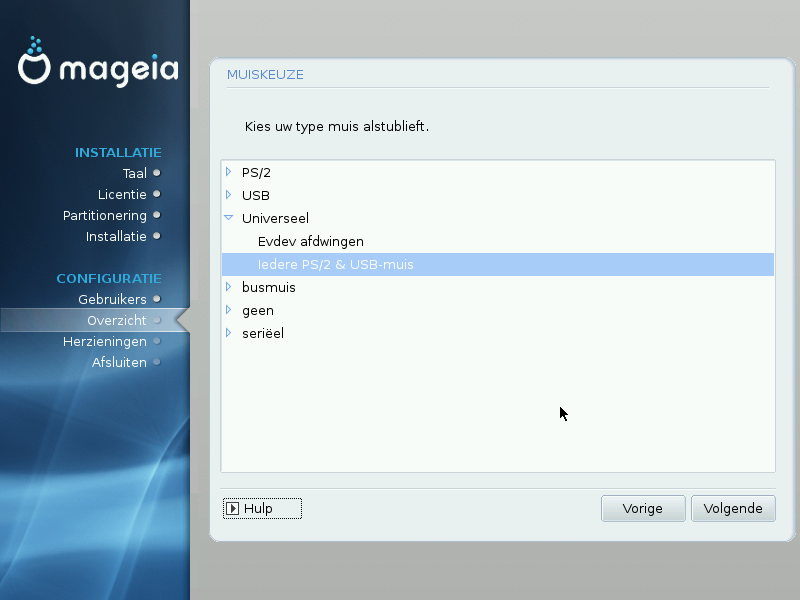Image resolution: width=800 pixels, height=600 pixels.
Task: Click the busmuis tree row label
Action: 268,287
